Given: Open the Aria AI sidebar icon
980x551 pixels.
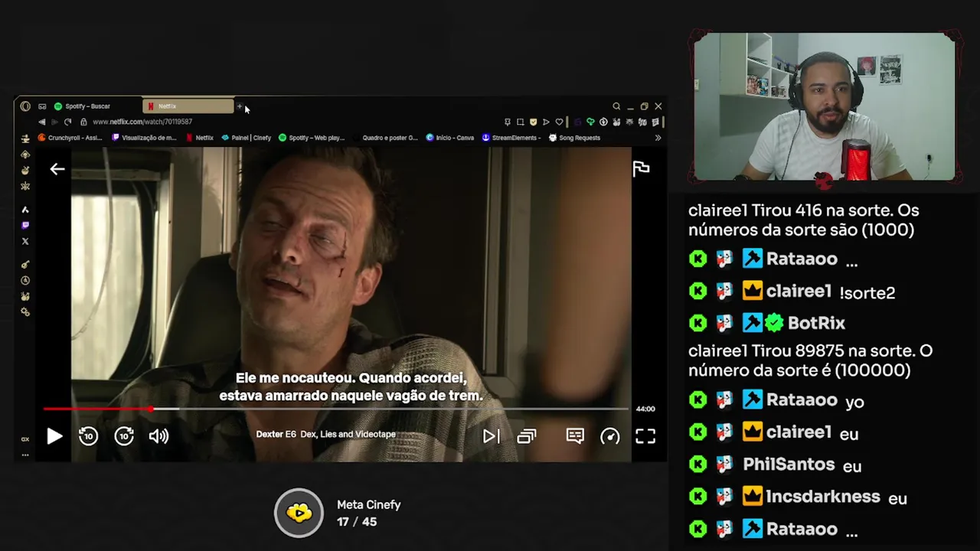Looking at the screenshot, I should [25, 210].
